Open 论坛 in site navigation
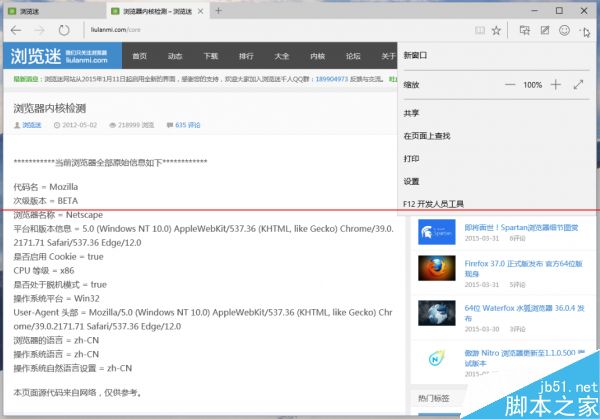 [x=353, y=56]
